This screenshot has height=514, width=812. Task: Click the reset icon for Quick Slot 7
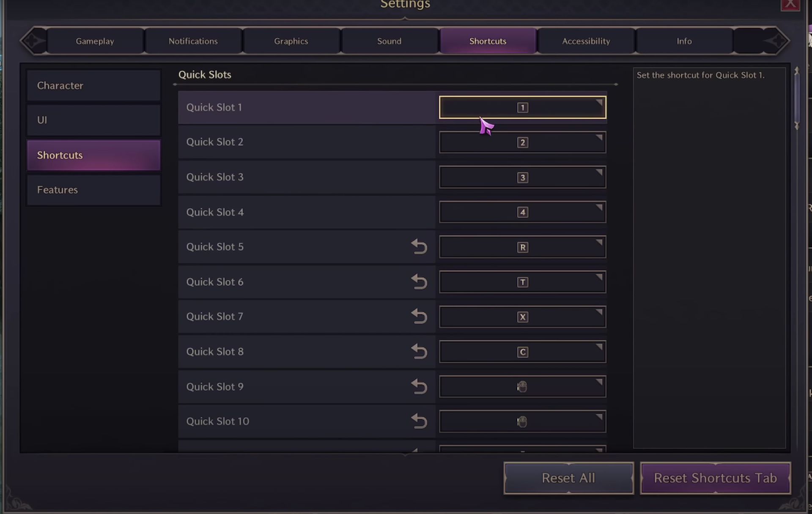point(420,317)
